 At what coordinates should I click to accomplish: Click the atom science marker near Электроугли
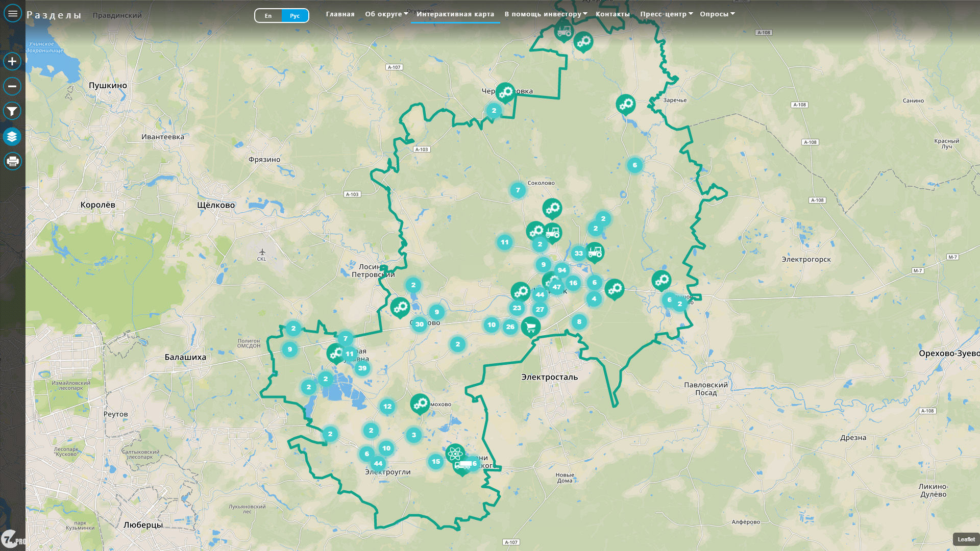tap(454, 453)
